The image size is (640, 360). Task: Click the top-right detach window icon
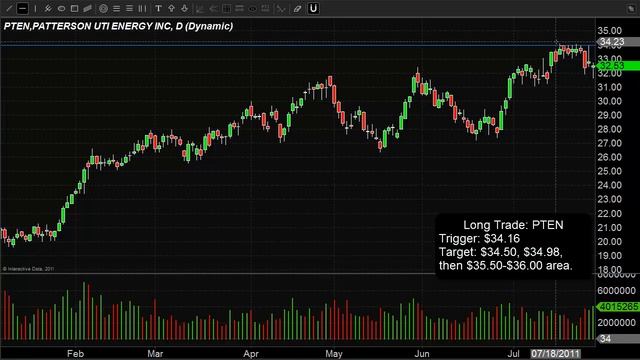click(631, 8)
